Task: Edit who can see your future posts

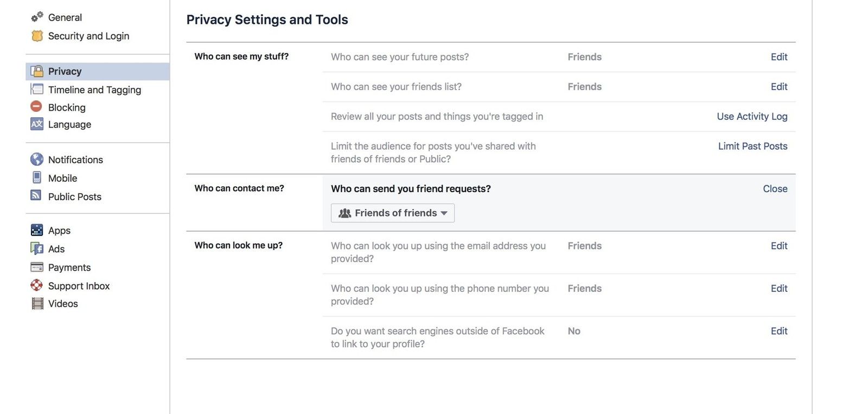Action: coord(778,57)
